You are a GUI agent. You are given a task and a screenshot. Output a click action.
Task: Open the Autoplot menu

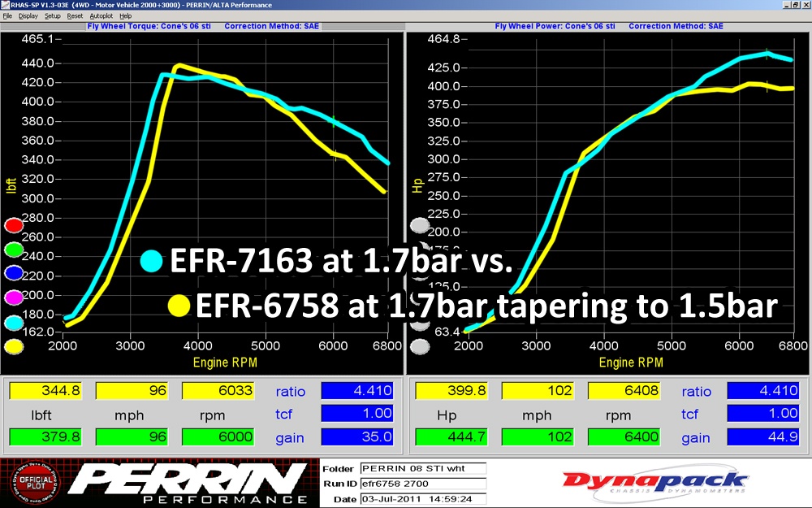tap(101, 16)
